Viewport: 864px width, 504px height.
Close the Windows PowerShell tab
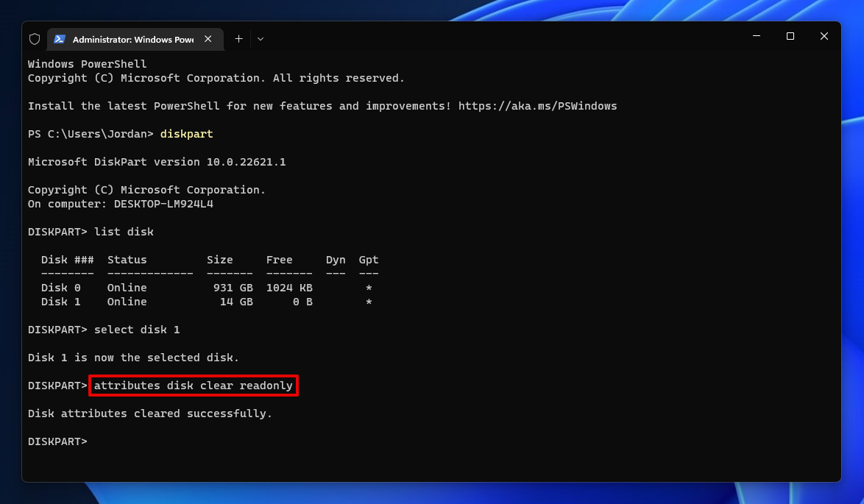coord(208,39)
